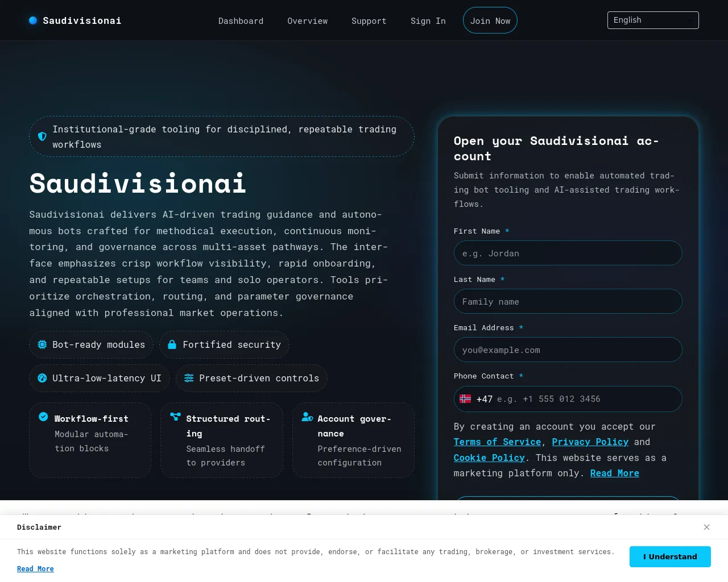Click the shield icon in the tagline banner

click(42, 136)
